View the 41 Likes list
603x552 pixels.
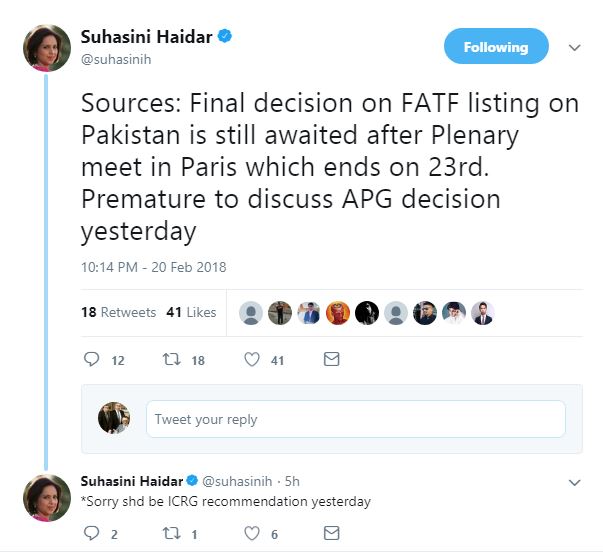[x=191, y=312]
